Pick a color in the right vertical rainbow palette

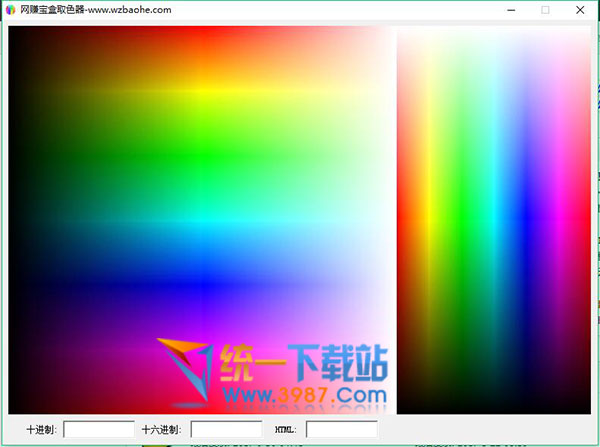click(x=494, y=220)
